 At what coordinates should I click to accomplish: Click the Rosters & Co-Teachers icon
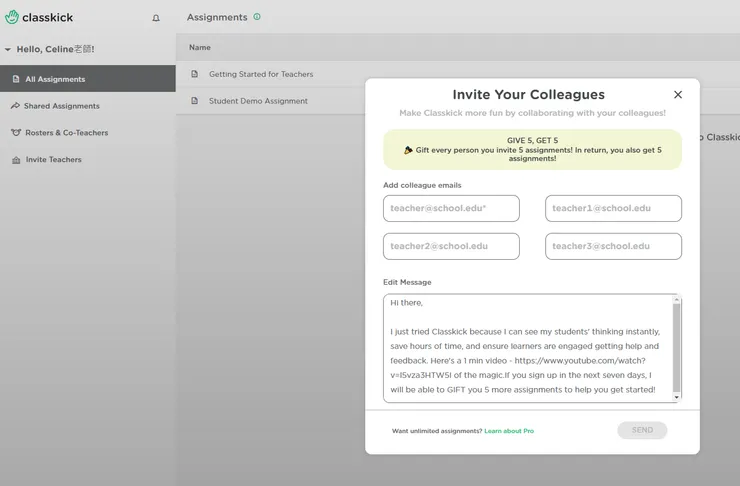click(x=16, y=133)
